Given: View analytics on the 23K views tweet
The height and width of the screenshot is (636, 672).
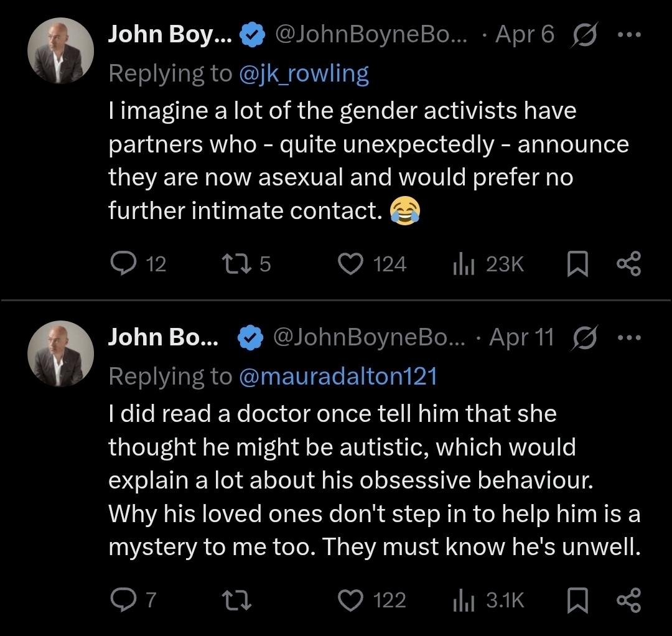Looking at the screenshot, I should (464, 264).
